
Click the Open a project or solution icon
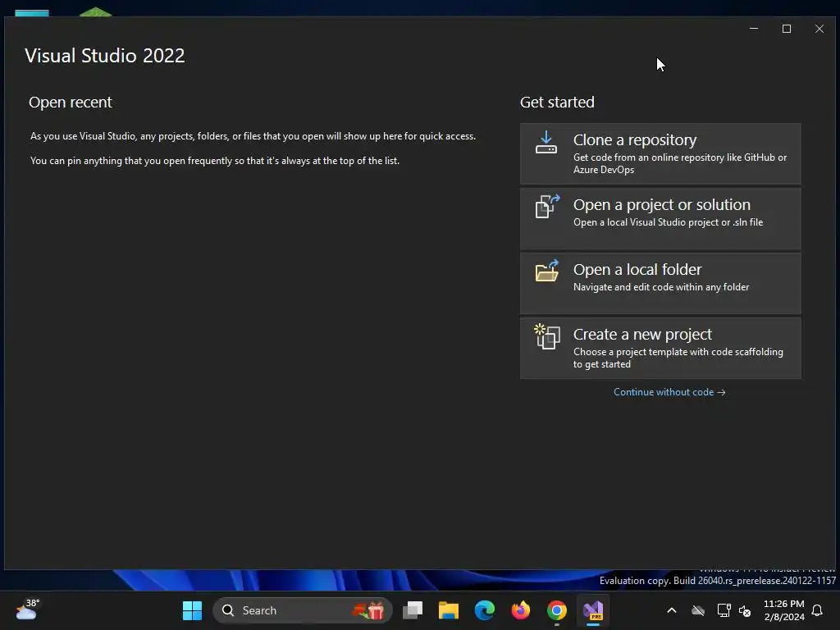point(547,206)
